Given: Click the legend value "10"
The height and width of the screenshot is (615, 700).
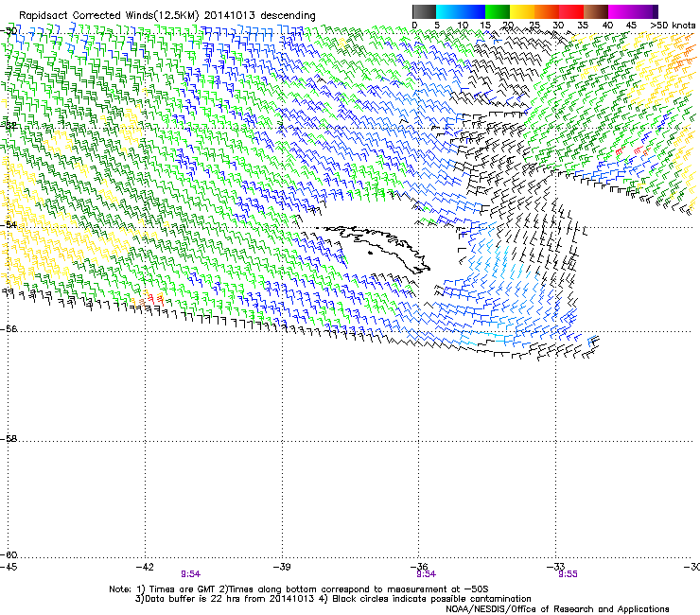Looking at the screenshot, I should (463, 26).
